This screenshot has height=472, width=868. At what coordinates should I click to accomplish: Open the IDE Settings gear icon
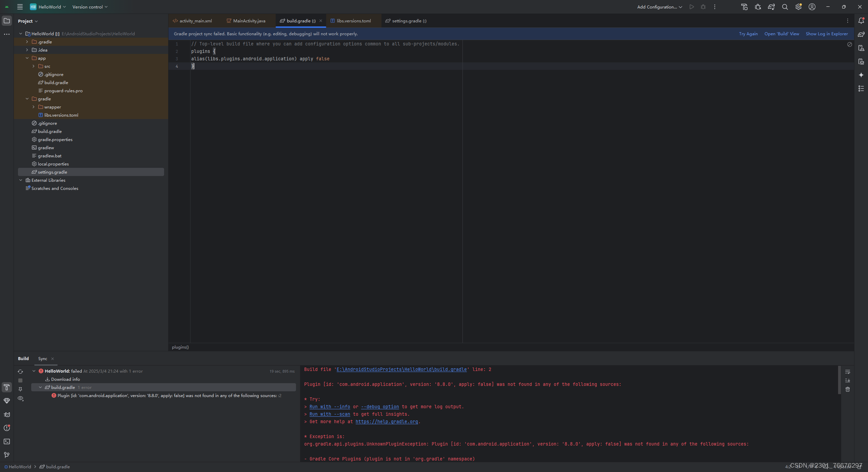(x=798, y=7)
